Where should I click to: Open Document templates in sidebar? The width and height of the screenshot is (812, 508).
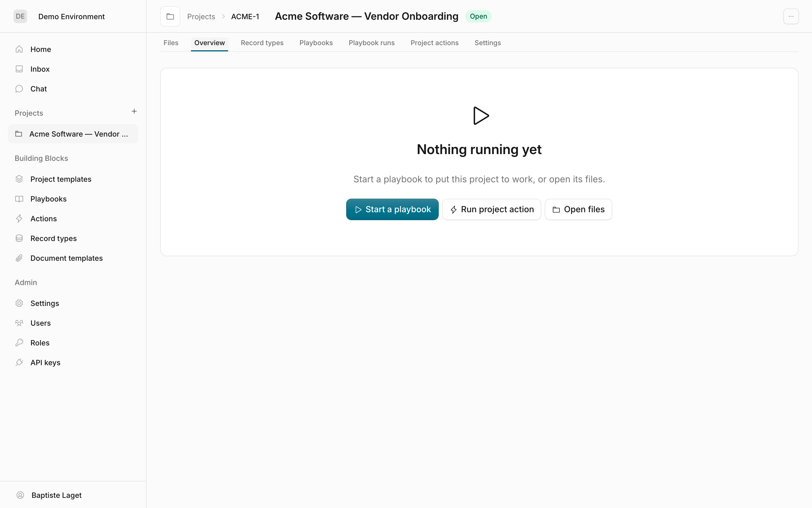tap(73, 258)
